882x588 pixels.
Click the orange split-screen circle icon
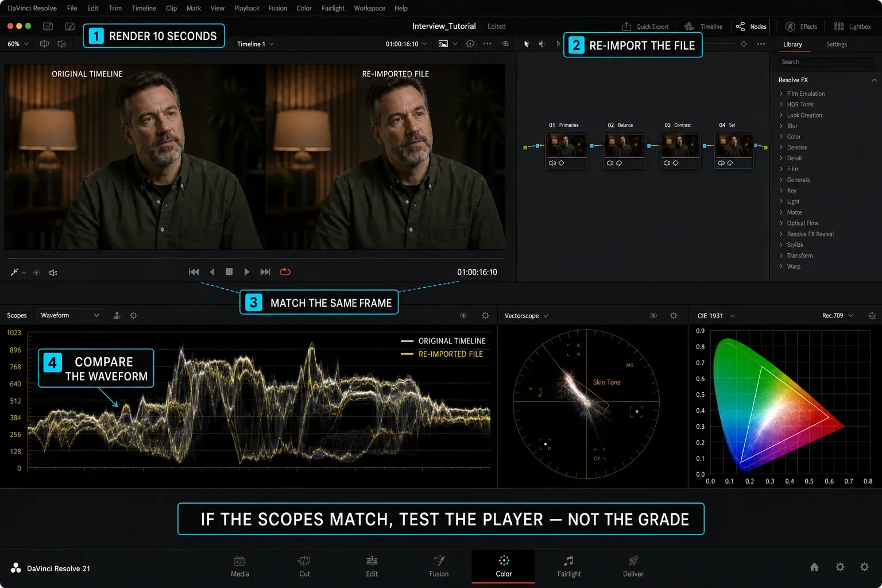tap(470, 44)
